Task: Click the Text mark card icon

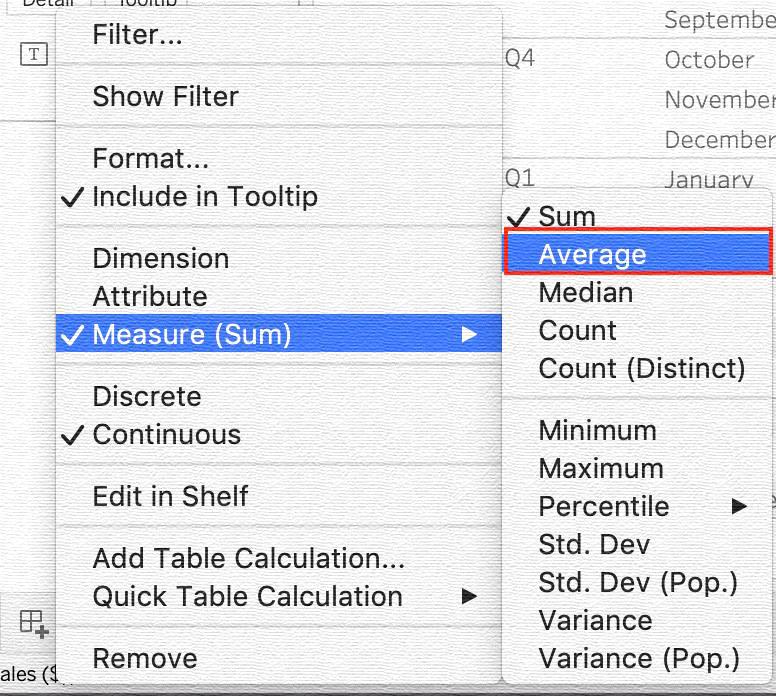Action: pyautogui.click(x=34, y=54)
